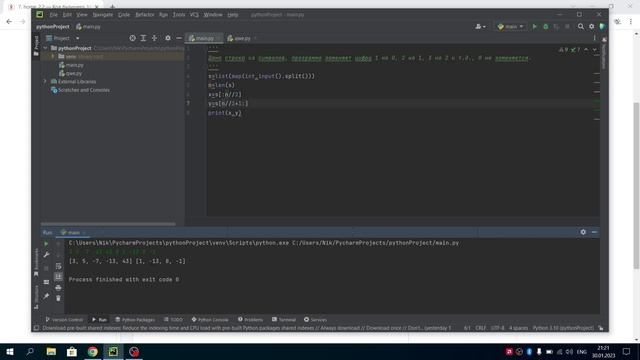Open the main run configuration dropdown
The width and height of the screenshot is (640, 360).
tap(511, 27)
